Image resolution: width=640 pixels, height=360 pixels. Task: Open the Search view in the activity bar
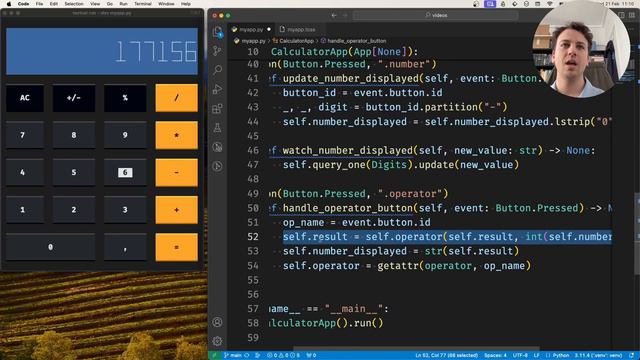(218, 70)
